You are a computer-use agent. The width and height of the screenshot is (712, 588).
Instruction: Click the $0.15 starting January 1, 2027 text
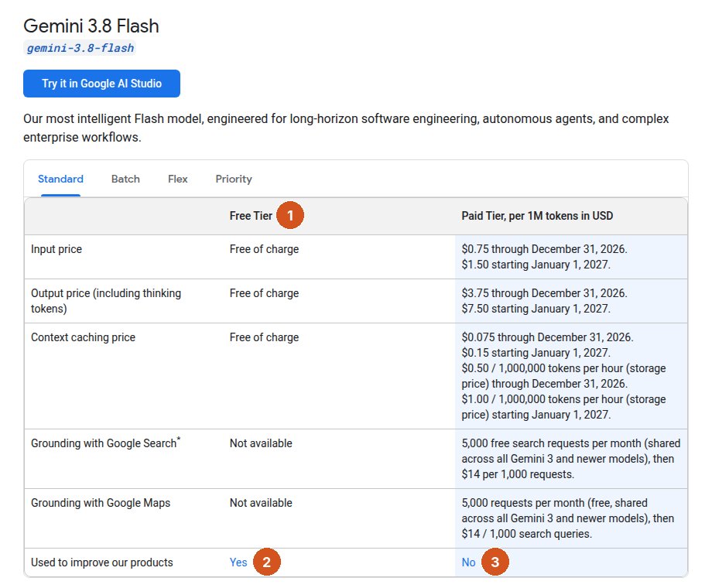(536, 352)
